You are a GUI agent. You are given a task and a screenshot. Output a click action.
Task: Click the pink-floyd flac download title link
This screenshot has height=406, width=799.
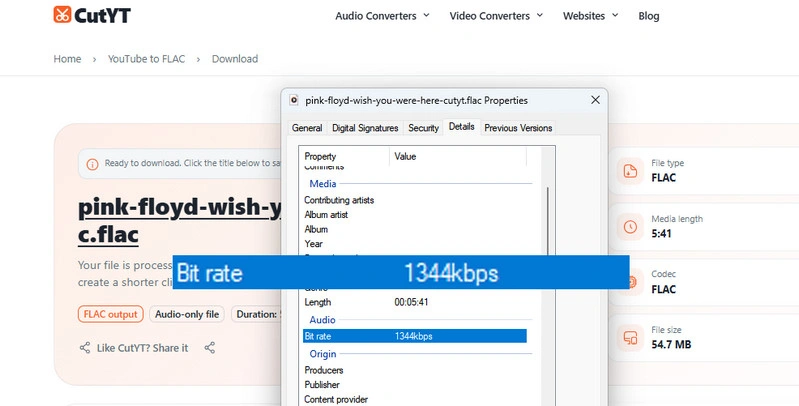point(179,221)
